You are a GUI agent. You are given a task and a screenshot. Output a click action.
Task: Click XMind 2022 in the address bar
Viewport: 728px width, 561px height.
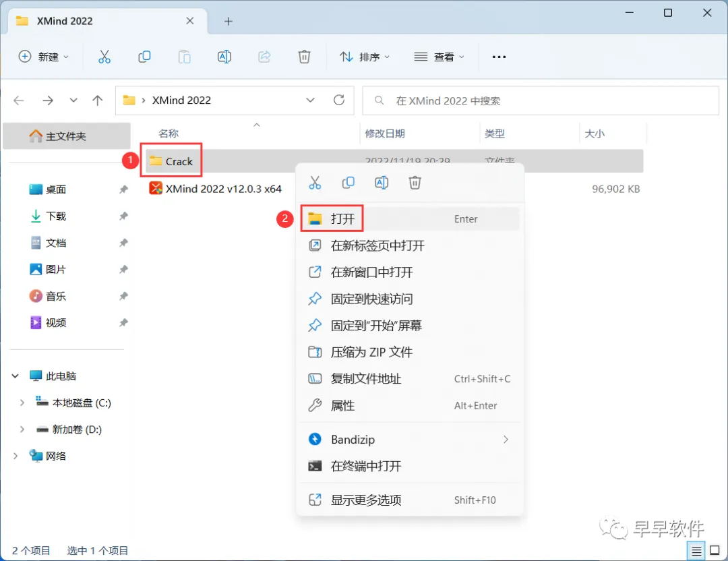click(x=181, y=100)
